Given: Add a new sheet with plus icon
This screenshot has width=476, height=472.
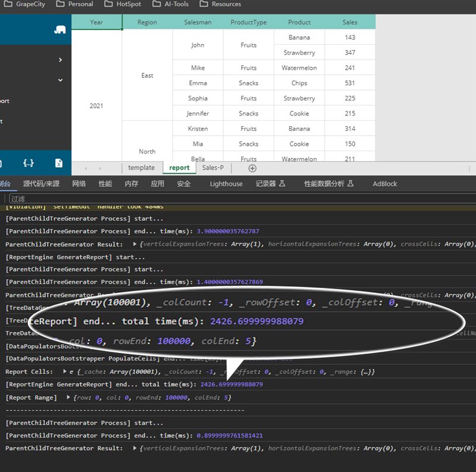Looking at the screenshot, I should [252, 168].
